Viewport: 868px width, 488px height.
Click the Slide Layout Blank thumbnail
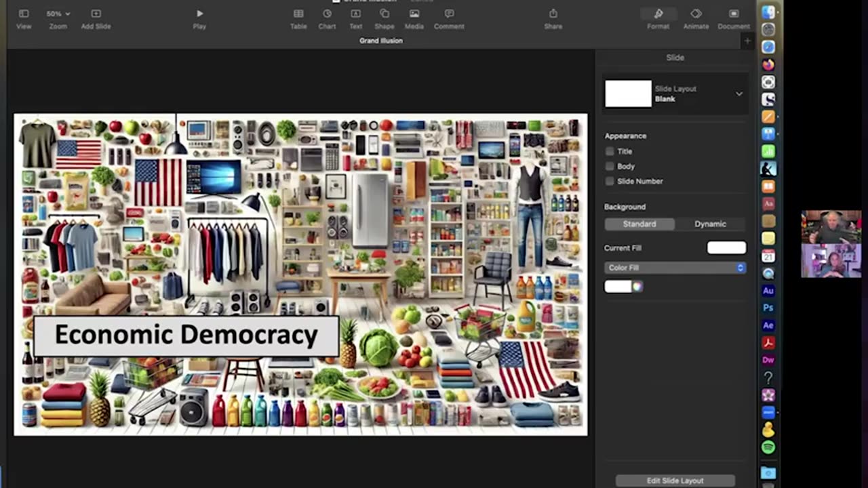pyautogui.click(x=628, y=94)
